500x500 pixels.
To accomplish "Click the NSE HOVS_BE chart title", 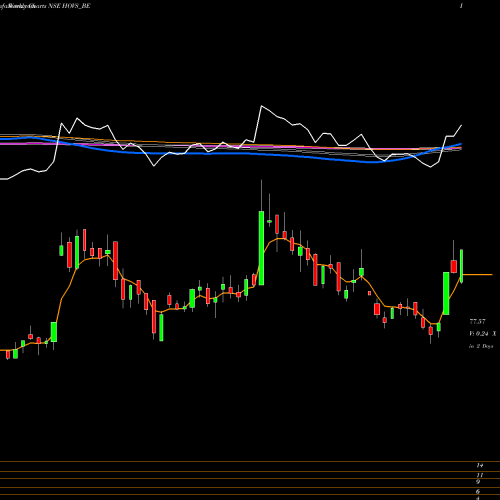I will [x=70, y=6].
